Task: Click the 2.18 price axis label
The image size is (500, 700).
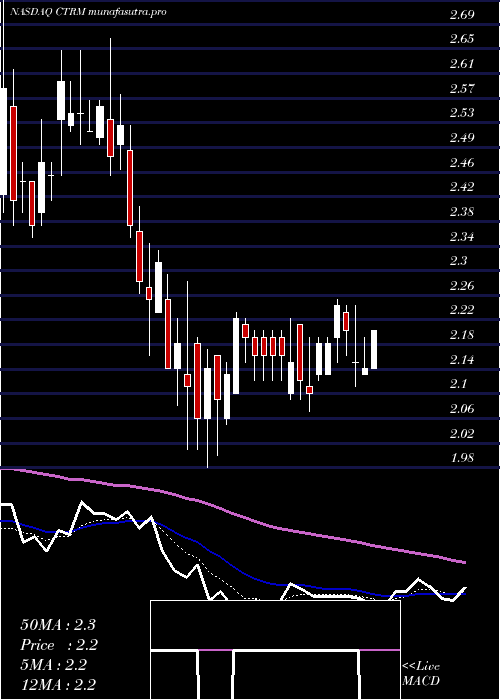Action: coord(462,335)
